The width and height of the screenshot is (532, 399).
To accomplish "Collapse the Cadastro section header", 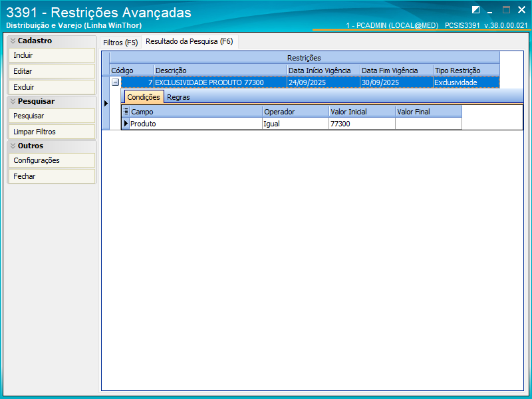I will click(x=52, y=41).
